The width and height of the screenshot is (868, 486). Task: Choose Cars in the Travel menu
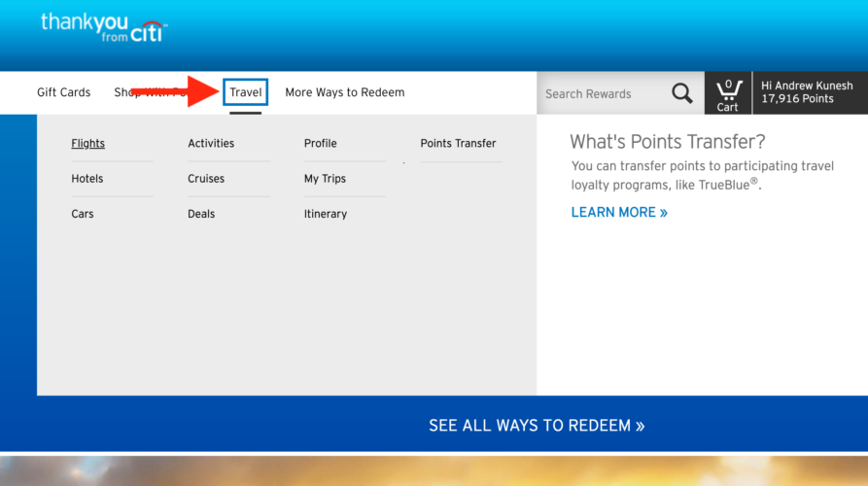[83, 214]
